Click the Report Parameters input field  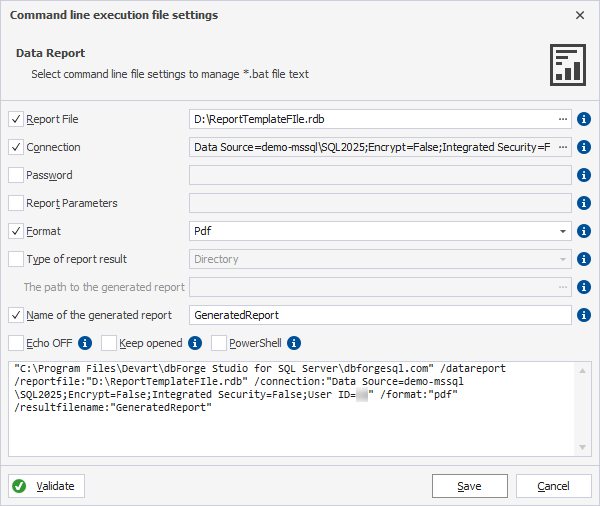coord(380,203)
